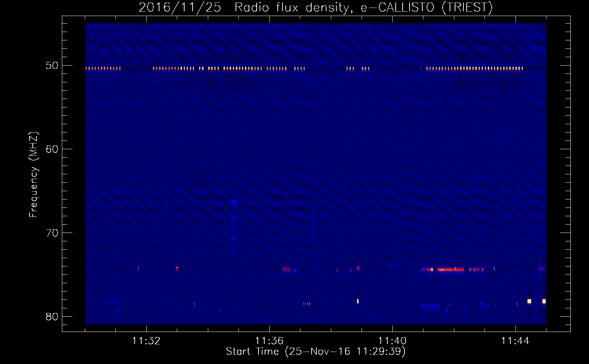Click the 'Frequency (MHZ)' axis label
589x364 pixels.
click(x=33, y=175)
